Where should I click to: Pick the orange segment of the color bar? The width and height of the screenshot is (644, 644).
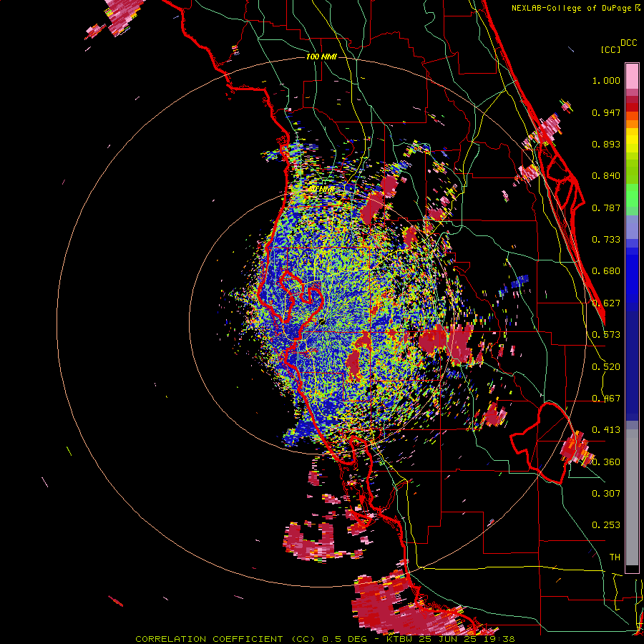(x=632, y=119)
